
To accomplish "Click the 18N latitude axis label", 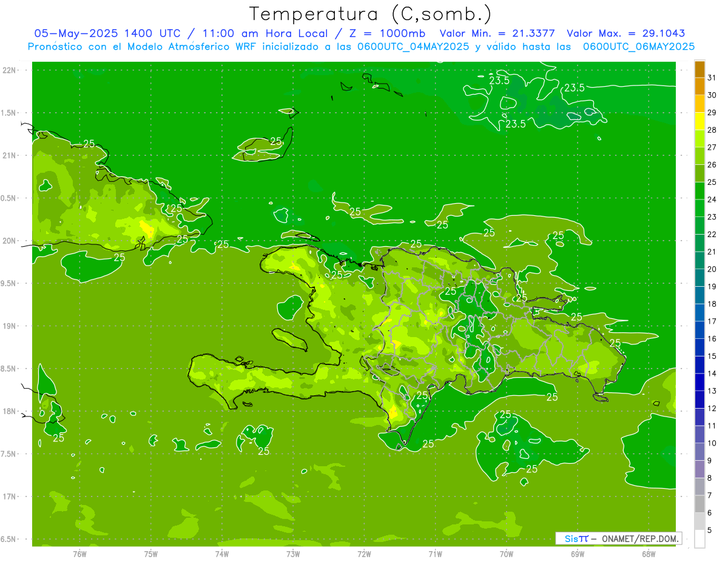I will 9,411.
